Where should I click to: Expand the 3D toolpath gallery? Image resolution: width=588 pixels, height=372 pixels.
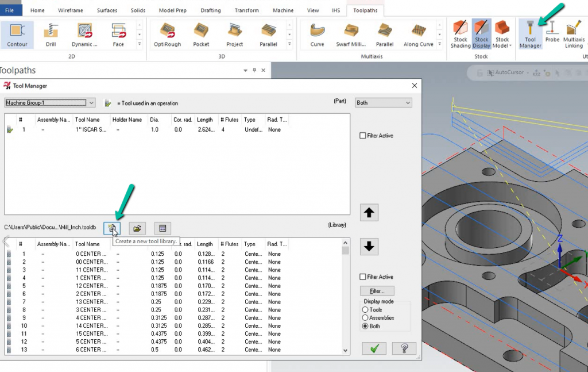tap(289, 44)
